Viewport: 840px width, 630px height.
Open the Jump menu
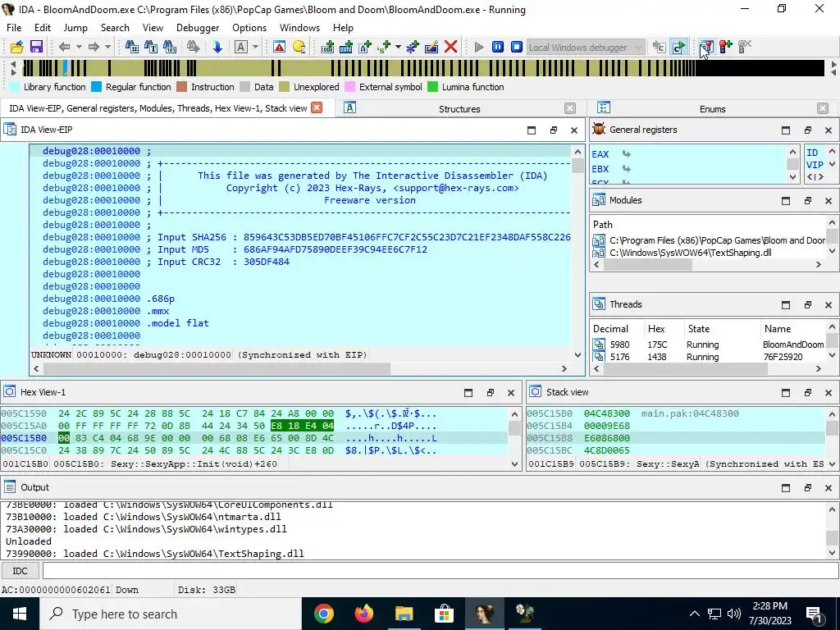click(x=75, y=28)
